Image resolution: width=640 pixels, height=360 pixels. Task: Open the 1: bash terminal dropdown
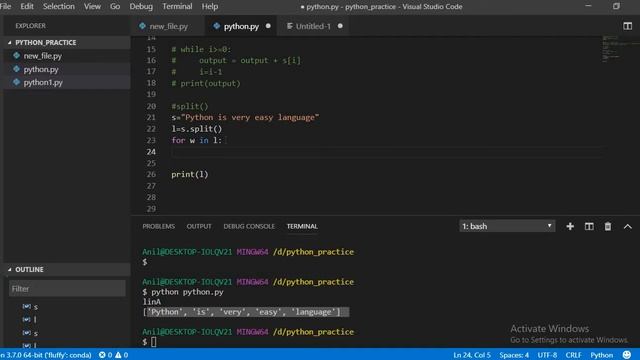point(507,226)
